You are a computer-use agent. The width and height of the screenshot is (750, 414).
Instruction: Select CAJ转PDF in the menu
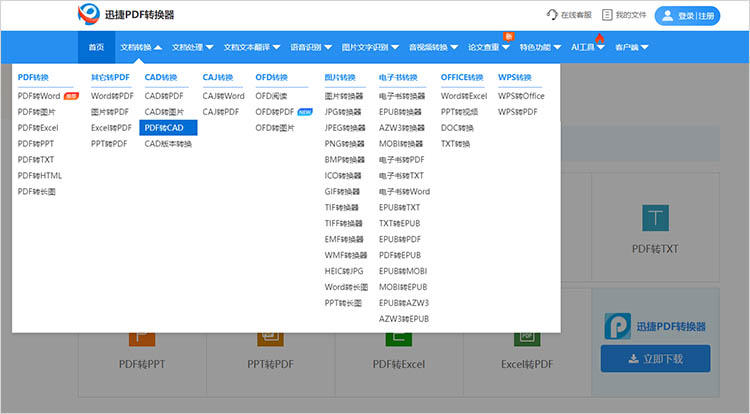221,112
